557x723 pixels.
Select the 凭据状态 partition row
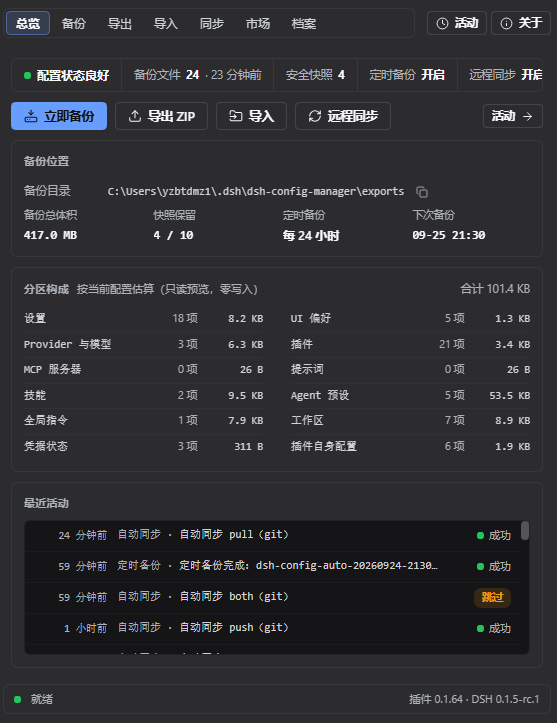tap(143, 446)
